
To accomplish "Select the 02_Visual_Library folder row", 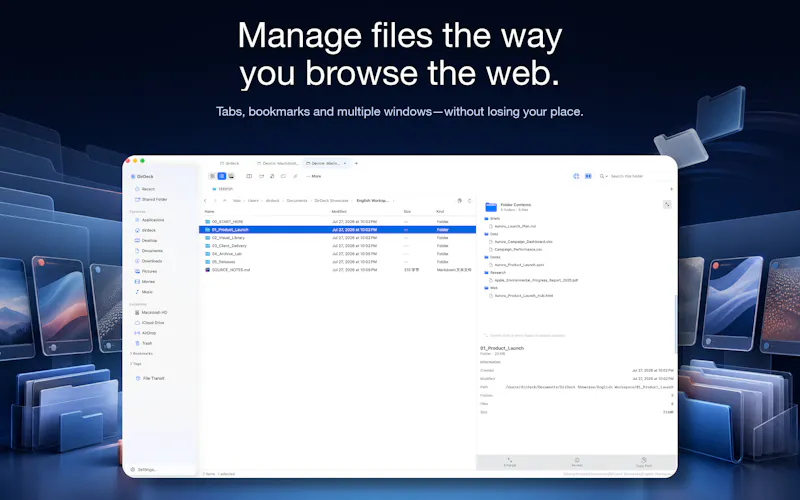I will click(338, 238).
